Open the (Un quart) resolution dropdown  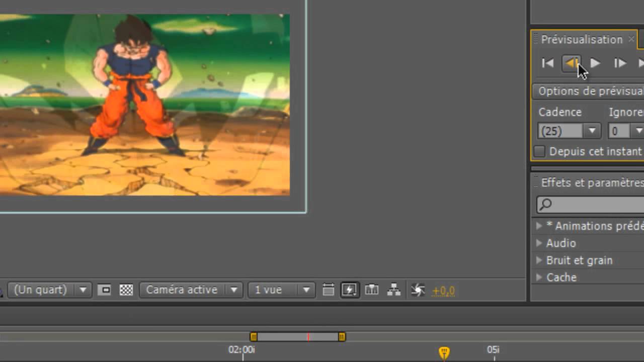click(x=49, y=290)
